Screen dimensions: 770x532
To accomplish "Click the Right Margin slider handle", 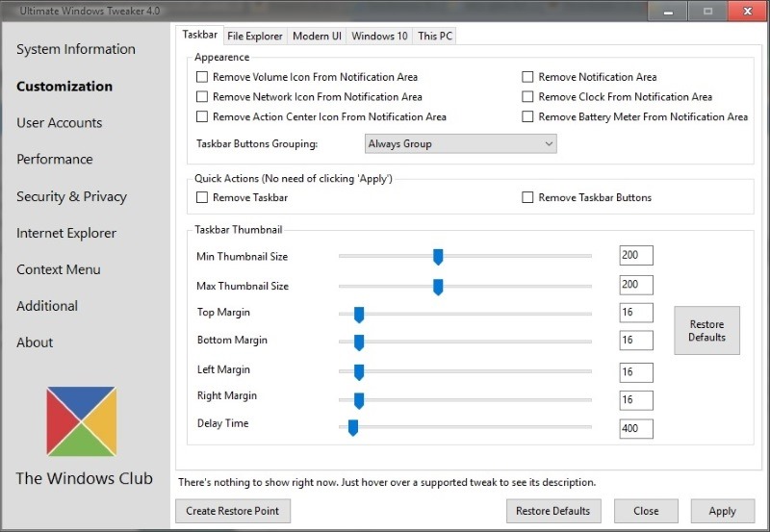I will [x=359, y=400].
